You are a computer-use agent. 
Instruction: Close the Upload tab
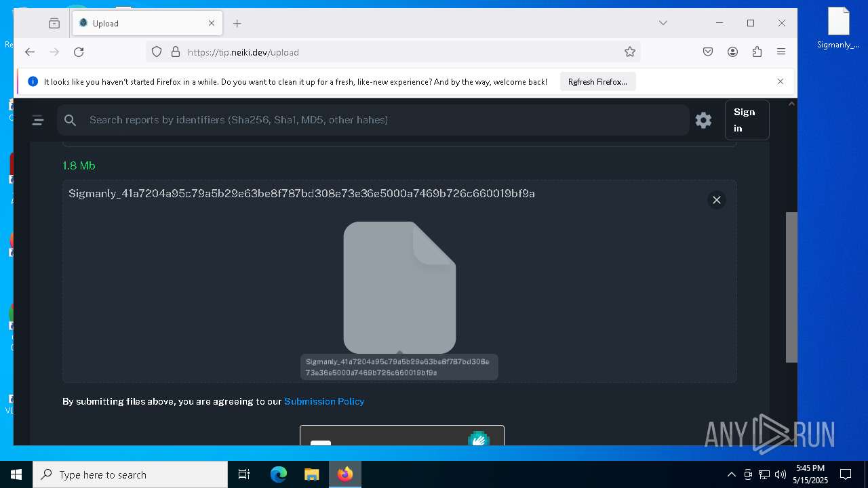(x=212, y=23)
